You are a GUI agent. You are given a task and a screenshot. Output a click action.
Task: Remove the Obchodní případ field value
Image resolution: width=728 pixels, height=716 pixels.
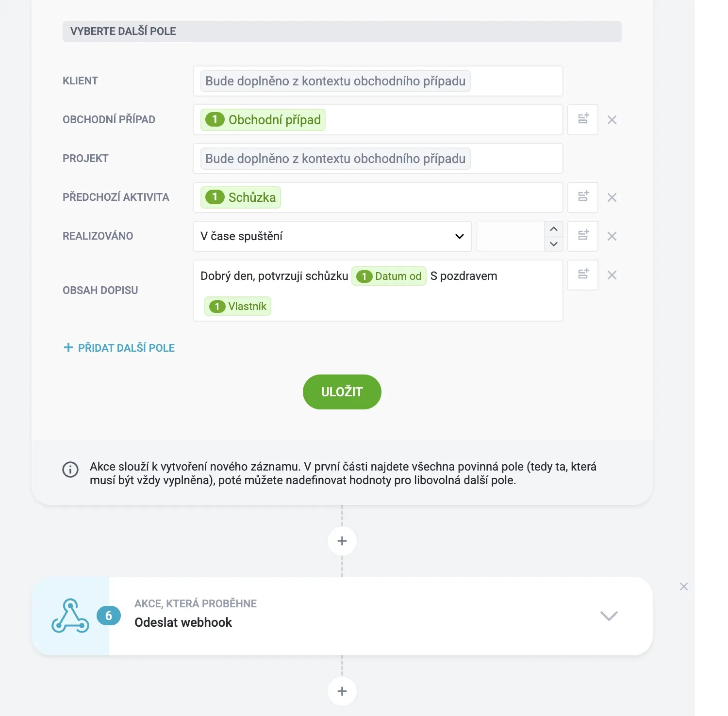pos(612,119)
